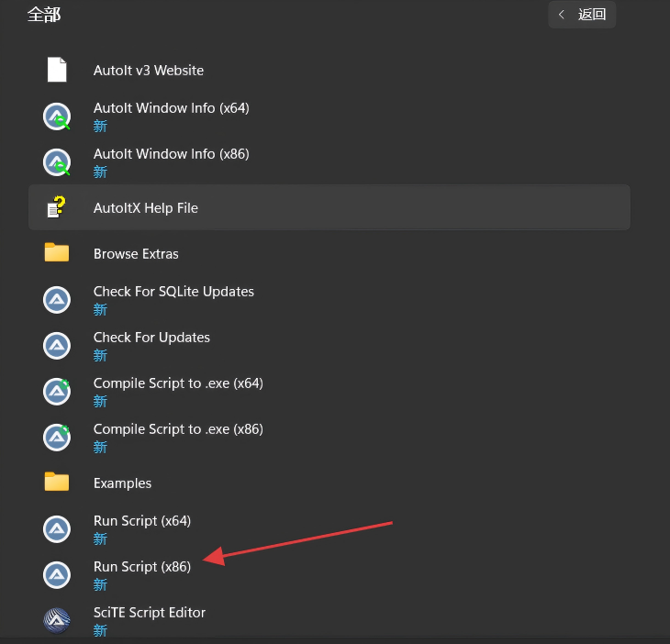The width and height of the screenshot is (670, 644).
Task: Select AutoIt Window Info (x86) label
Action: point(171,154)
